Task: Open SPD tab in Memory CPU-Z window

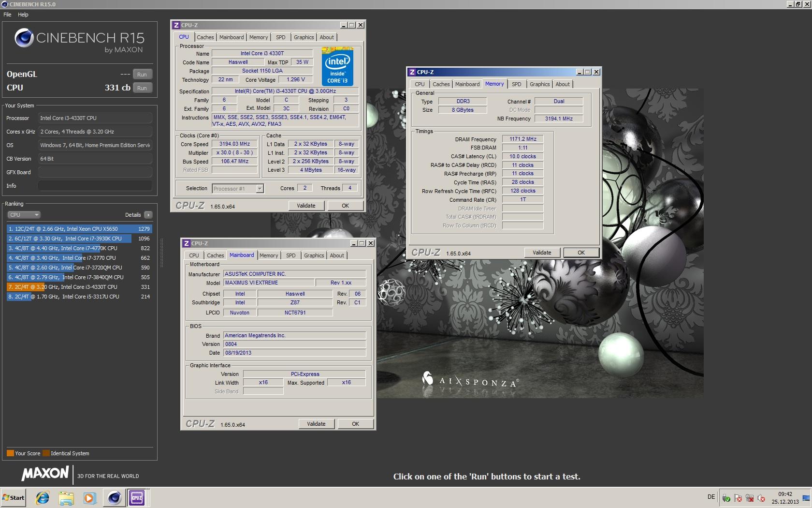Action: tap(517, 84)
